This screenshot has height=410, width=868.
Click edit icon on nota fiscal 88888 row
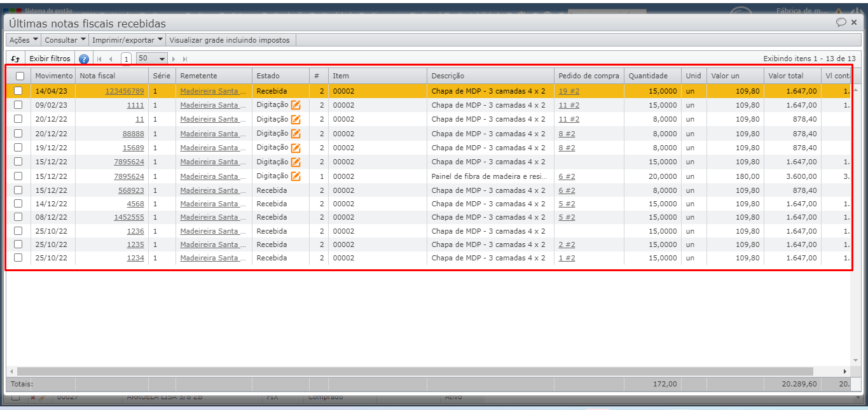(x=296, y=134)
